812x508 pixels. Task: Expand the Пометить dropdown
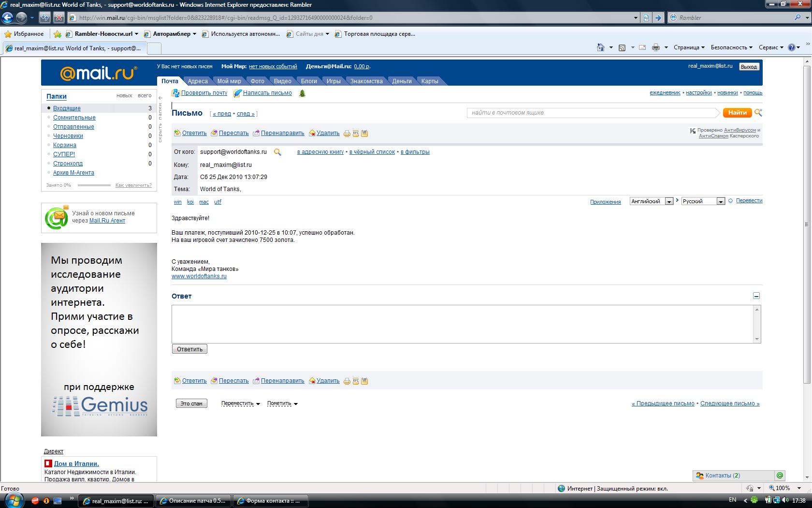coord(282,403)
